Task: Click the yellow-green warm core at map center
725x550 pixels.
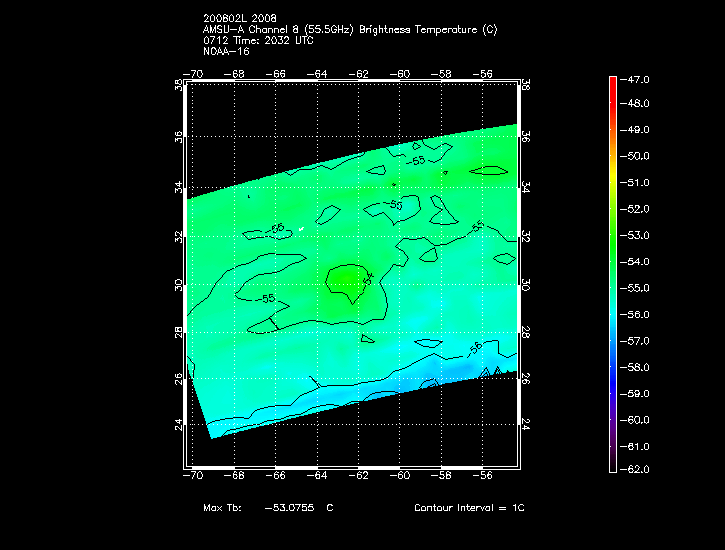Action: click(347, 277)
